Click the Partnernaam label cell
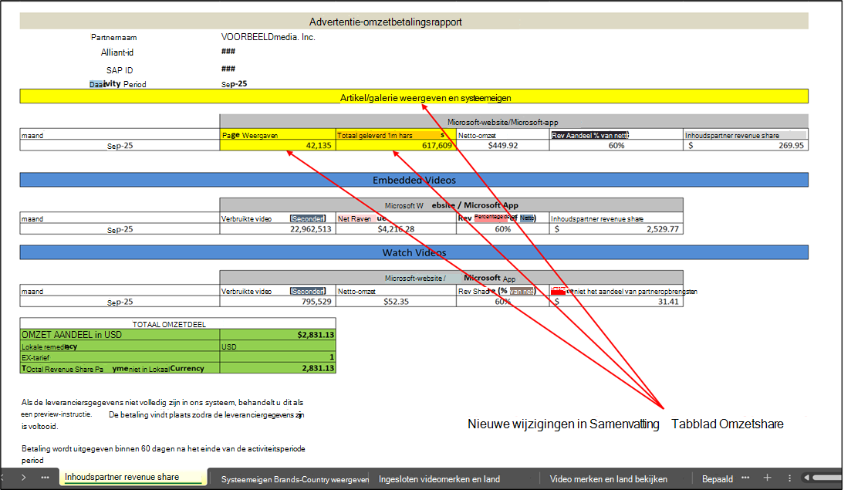Viewport: 868px width, 490px height. [x=114, y=37]
